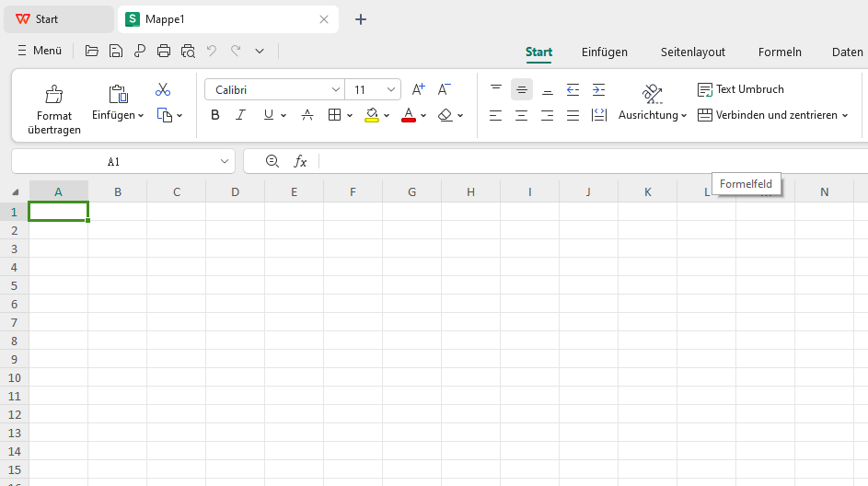The height and width of the screenshot is (486, 868).
Task: Open the font size 11 dropdown
Action: tap(391, 89)
